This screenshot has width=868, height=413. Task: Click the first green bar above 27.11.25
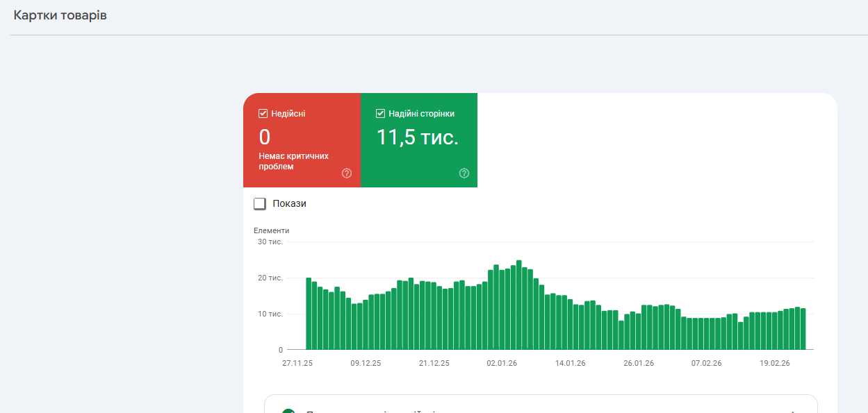[x=309, y=314]
